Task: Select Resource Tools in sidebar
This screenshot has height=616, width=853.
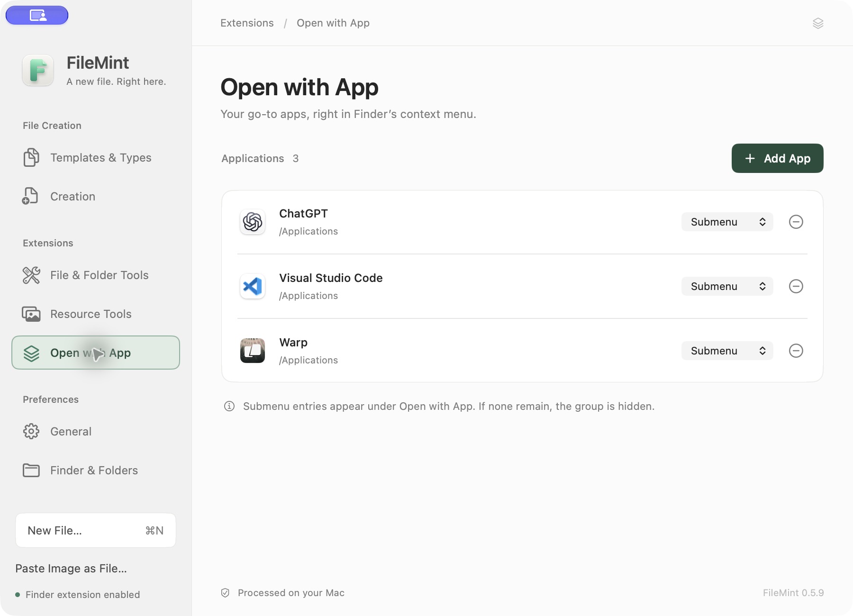Action: tap(96, 314)
